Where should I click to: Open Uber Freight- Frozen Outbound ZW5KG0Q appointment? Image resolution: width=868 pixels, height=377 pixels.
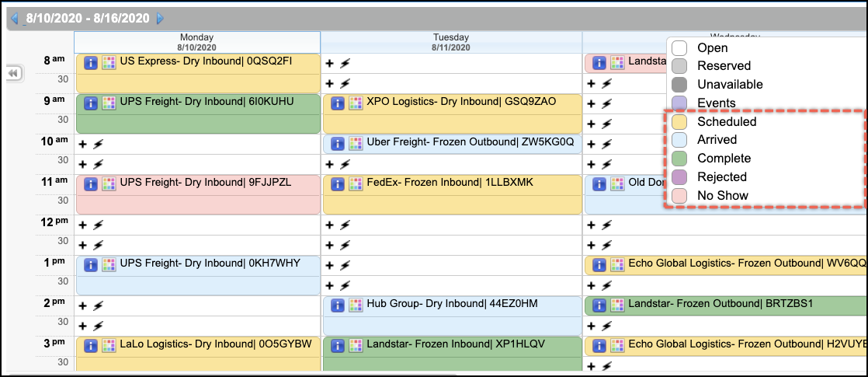[453, 144]
